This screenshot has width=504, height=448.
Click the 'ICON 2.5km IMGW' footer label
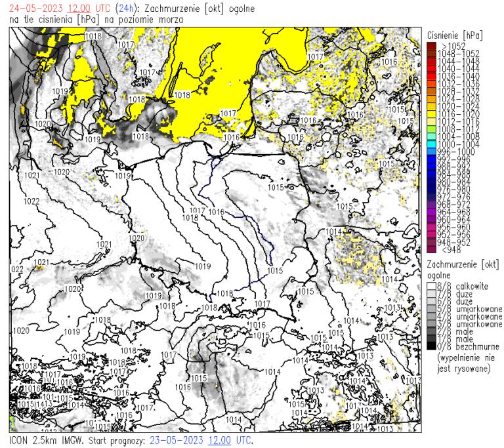pyautogui.click(x=46, y=440)
